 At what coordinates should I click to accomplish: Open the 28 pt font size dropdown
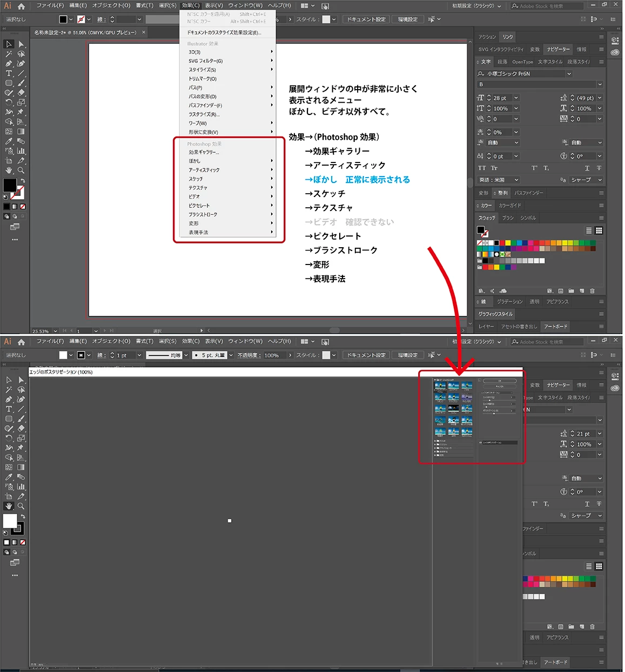516,98
